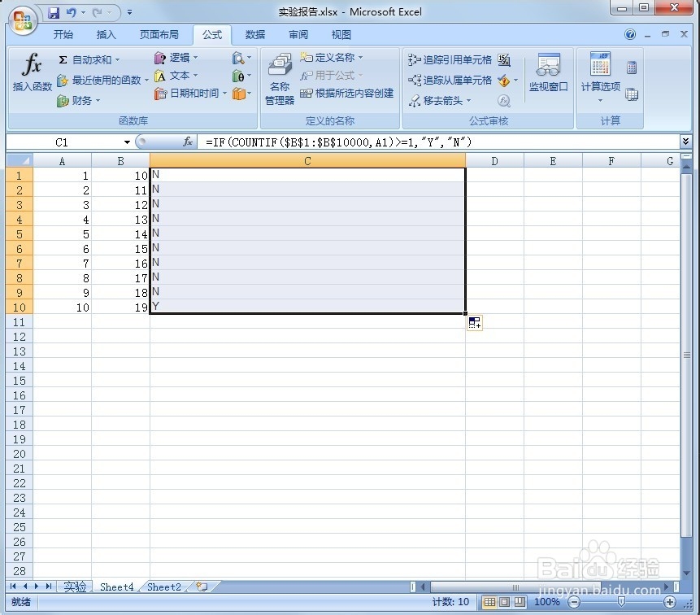The image size is (700, 615).
Task: Select the 实验 worksheet tab
Action: pos(75,587)
